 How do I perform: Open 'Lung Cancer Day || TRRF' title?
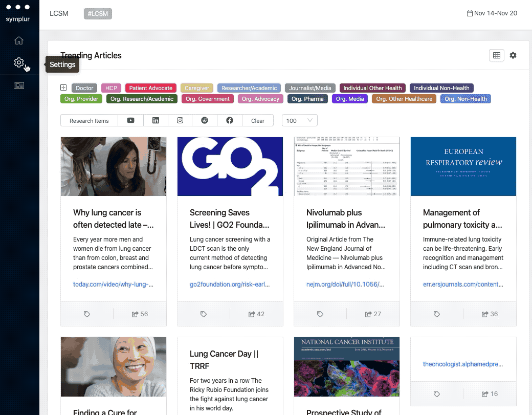click(224, 360)
